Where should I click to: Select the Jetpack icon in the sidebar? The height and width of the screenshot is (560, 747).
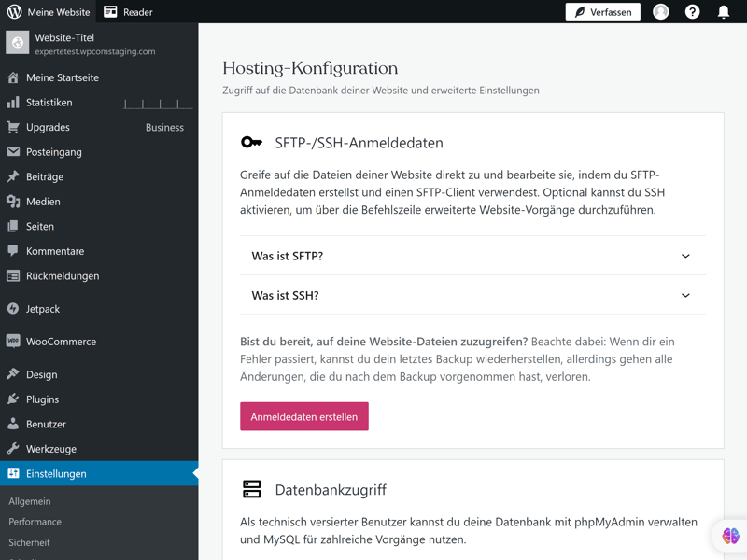pyautogui.click(x=14, y=308)
